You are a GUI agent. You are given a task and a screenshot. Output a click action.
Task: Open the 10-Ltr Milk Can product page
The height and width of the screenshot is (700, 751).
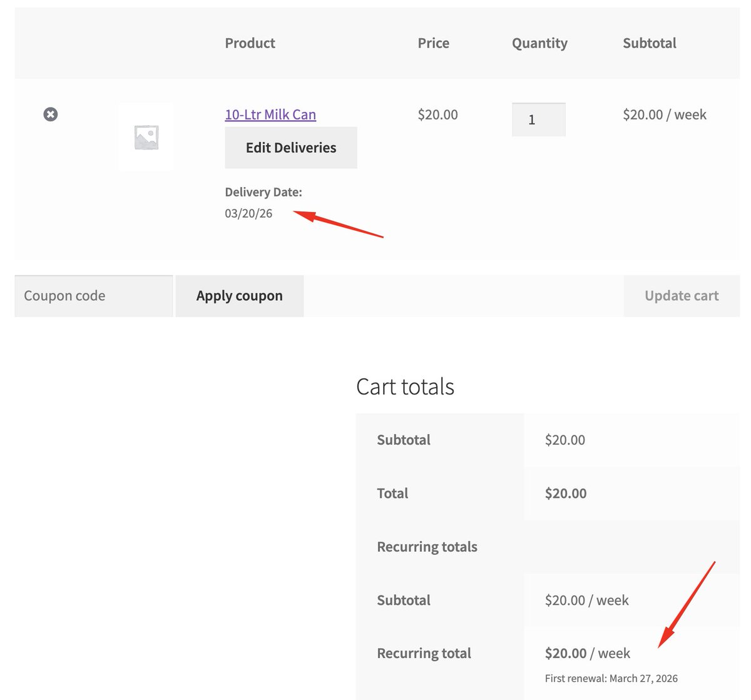(270, 114)
